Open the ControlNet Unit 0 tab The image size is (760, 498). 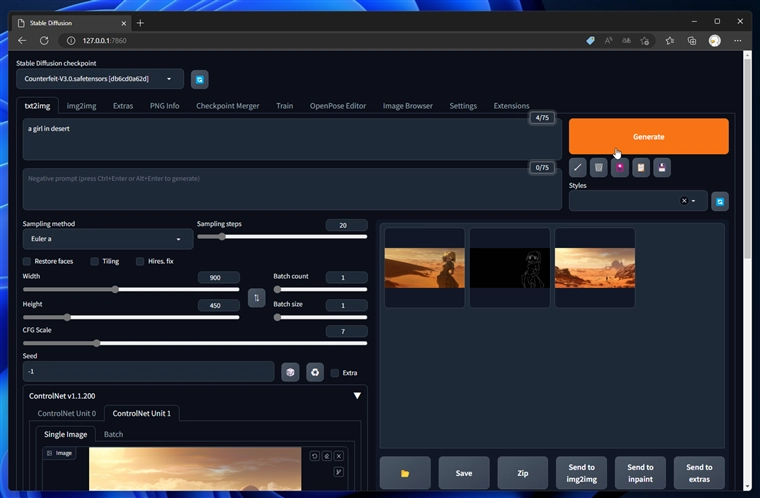66,413
